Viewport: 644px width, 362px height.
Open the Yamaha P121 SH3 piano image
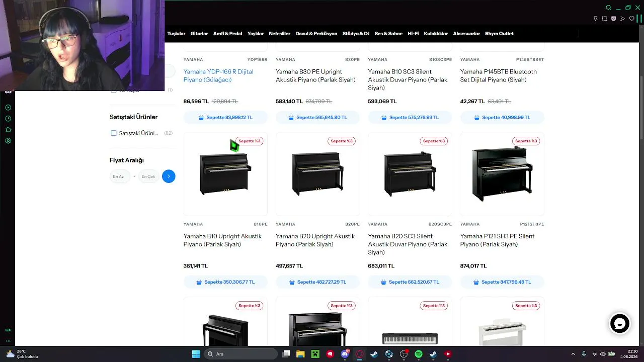click(502, 174)
